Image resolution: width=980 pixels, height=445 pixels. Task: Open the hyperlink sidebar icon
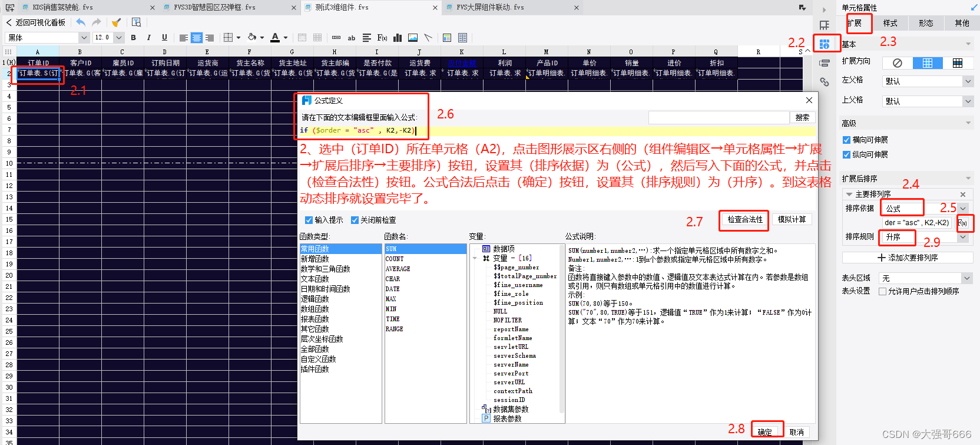(x=825, y=82)
